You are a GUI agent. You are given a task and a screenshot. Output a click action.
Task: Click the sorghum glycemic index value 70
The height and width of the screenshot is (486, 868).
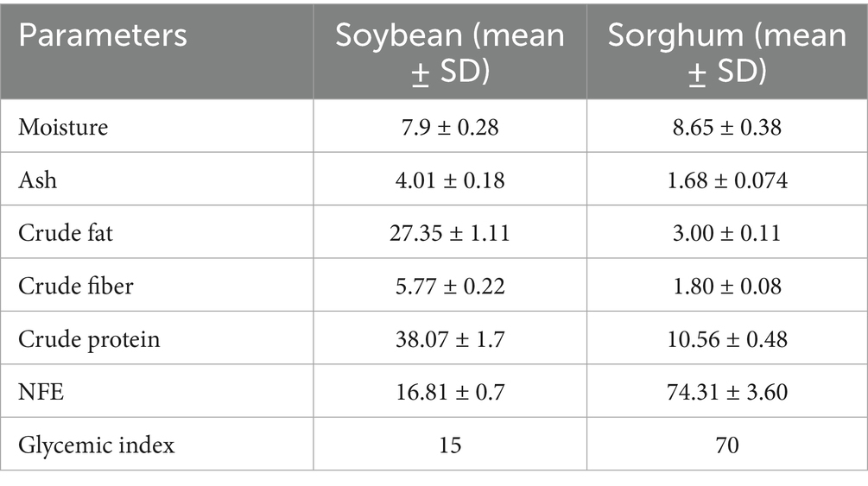pyautogui.click(x=726, y=445)
